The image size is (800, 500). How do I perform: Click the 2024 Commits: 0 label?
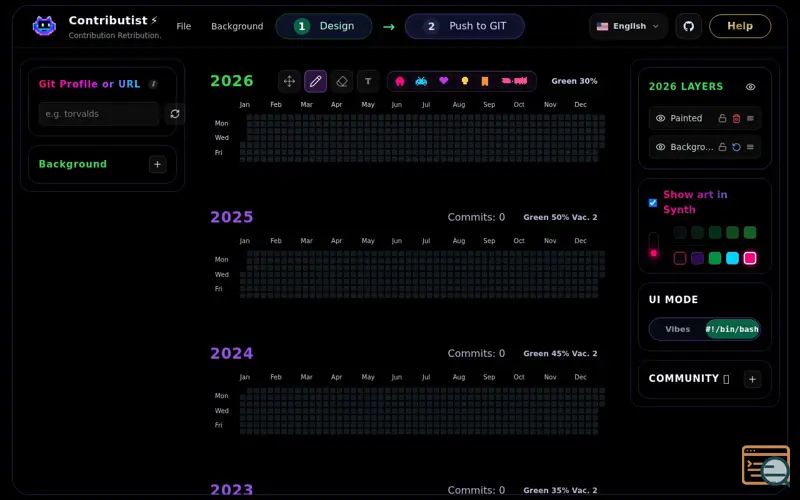(477, 354)
